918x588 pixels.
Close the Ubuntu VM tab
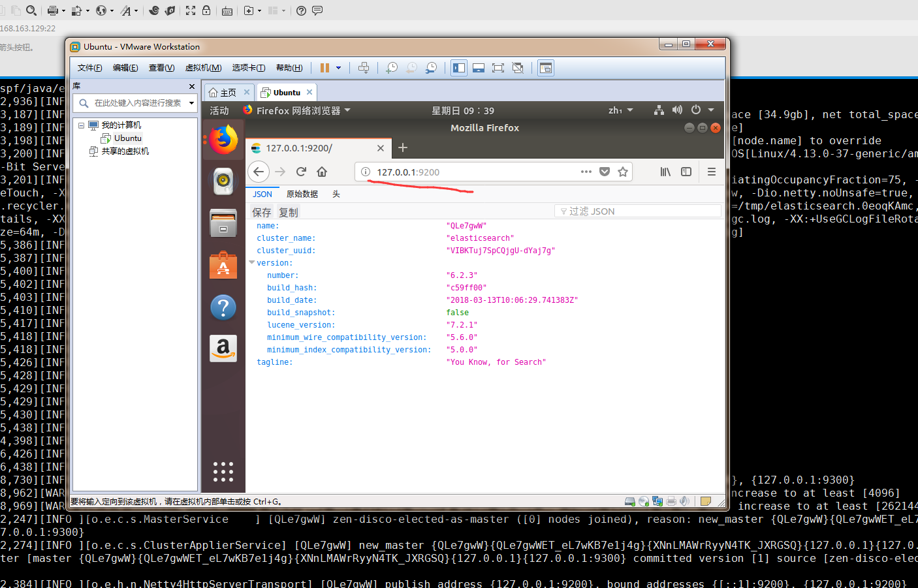[309, 92]
